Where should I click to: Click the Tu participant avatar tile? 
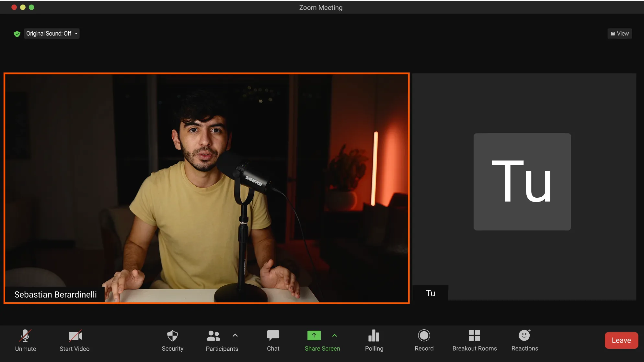(522, 182)
